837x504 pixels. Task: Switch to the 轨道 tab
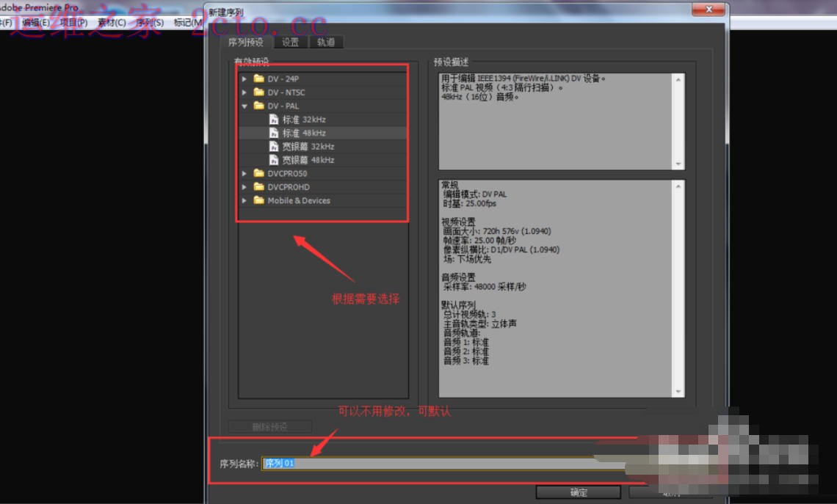click(x=325, y=42)
